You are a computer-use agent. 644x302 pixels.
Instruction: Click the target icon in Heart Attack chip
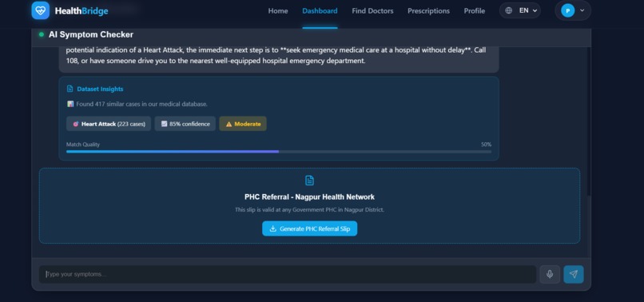[x=76, y=124]
